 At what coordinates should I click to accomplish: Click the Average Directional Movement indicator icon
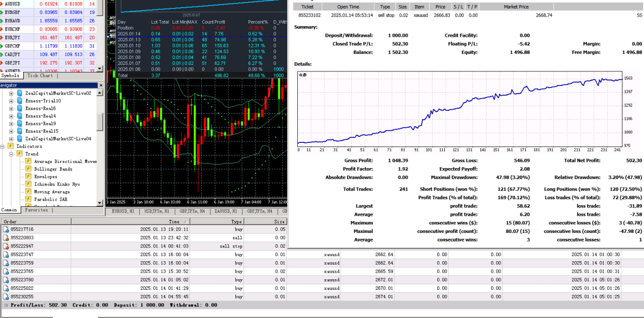[x=29, y=161]
